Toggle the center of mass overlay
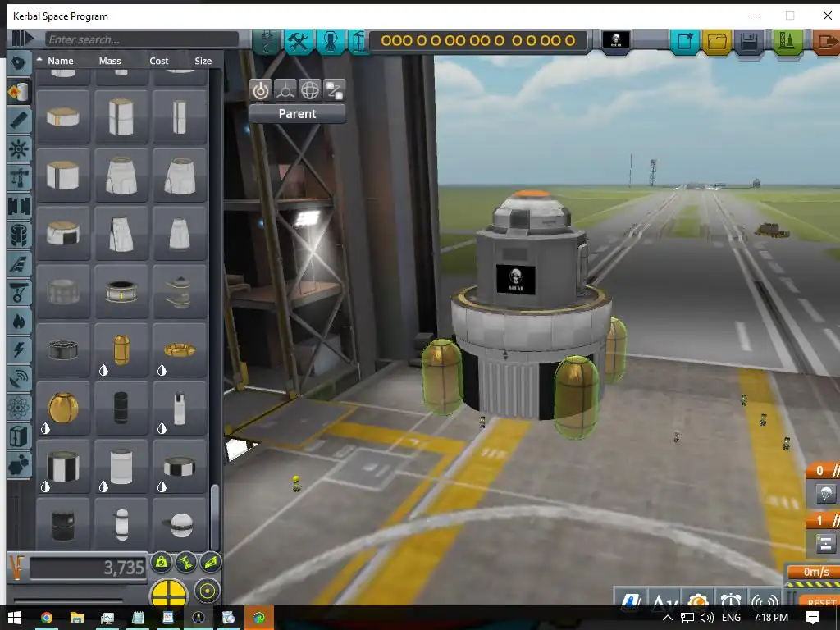Screen dimensions: 840x630 (x=162, y=562)
